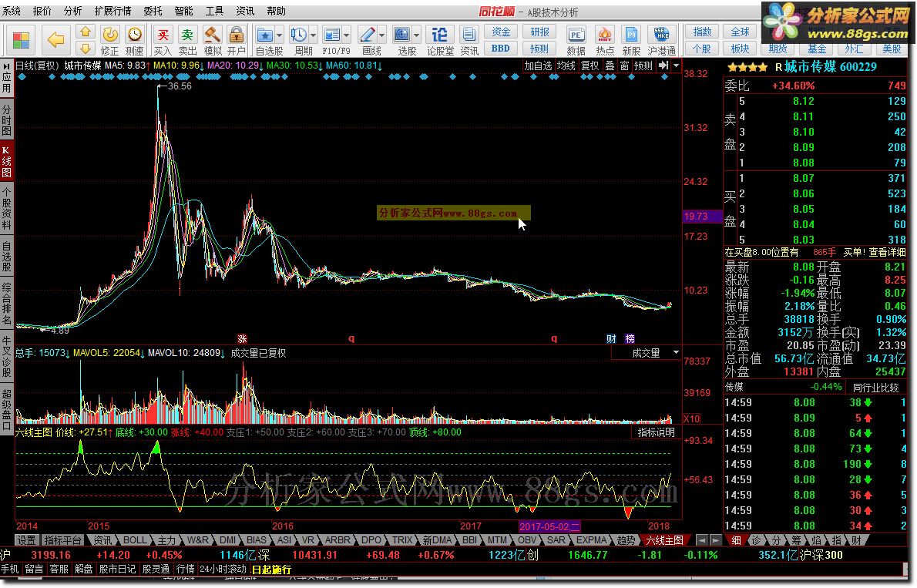Open the 扩展行情 menu
The width and height of the screenshot is (917, 588).
pos(113,11)
